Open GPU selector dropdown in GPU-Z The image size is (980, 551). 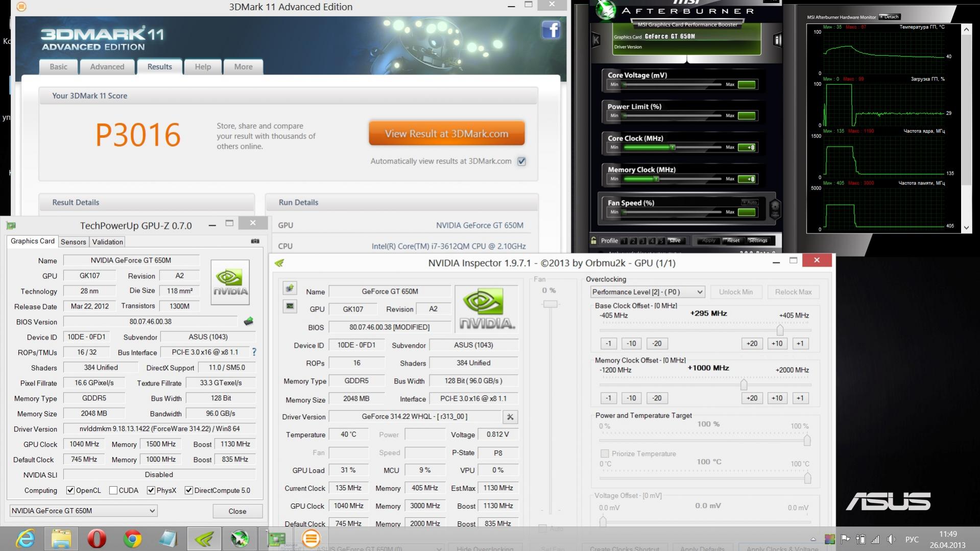83,511
